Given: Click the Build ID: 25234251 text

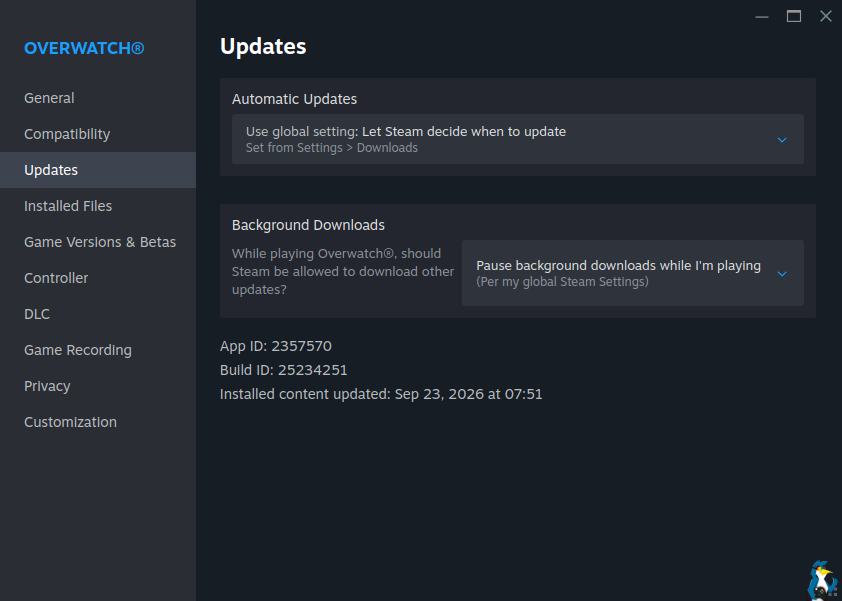Looking at the screenshot, I should click(284, 370).
